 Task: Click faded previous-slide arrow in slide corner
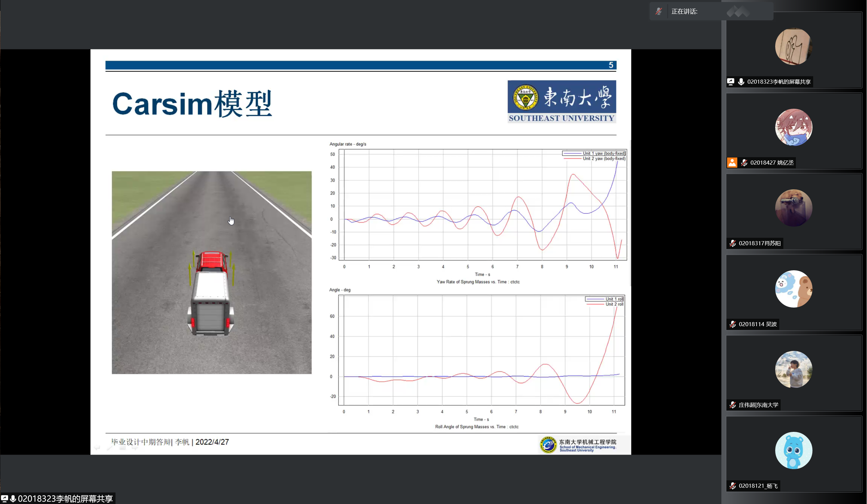(x=97, y=447)
